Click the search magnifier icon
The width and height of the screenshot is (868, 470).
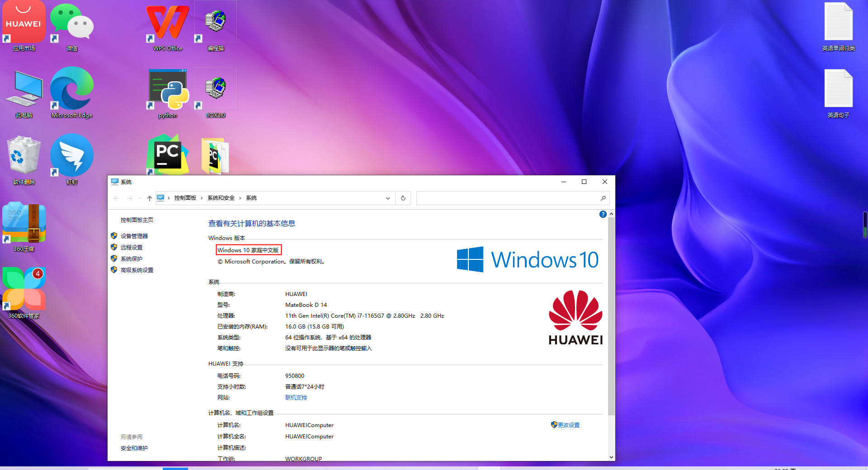point(603,198)
